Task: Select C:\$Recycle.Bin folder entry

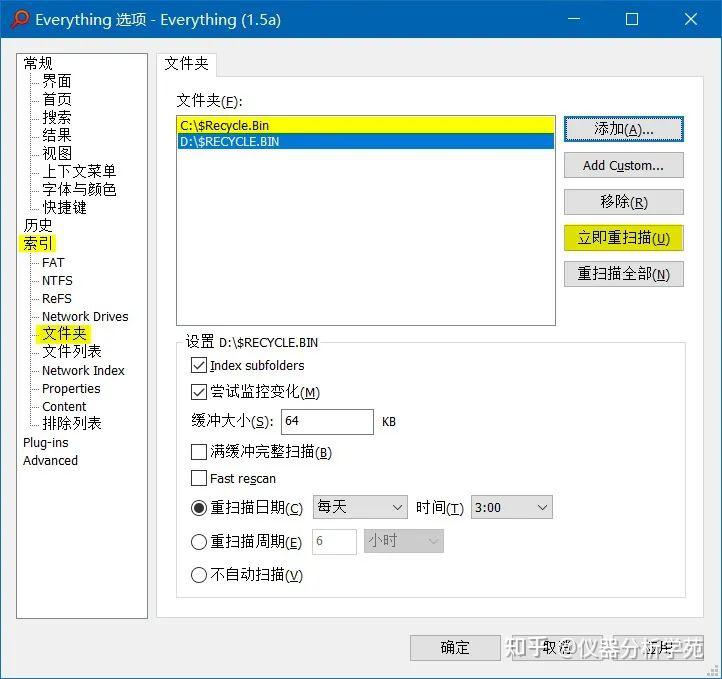Action: click(x=366, y=125)
